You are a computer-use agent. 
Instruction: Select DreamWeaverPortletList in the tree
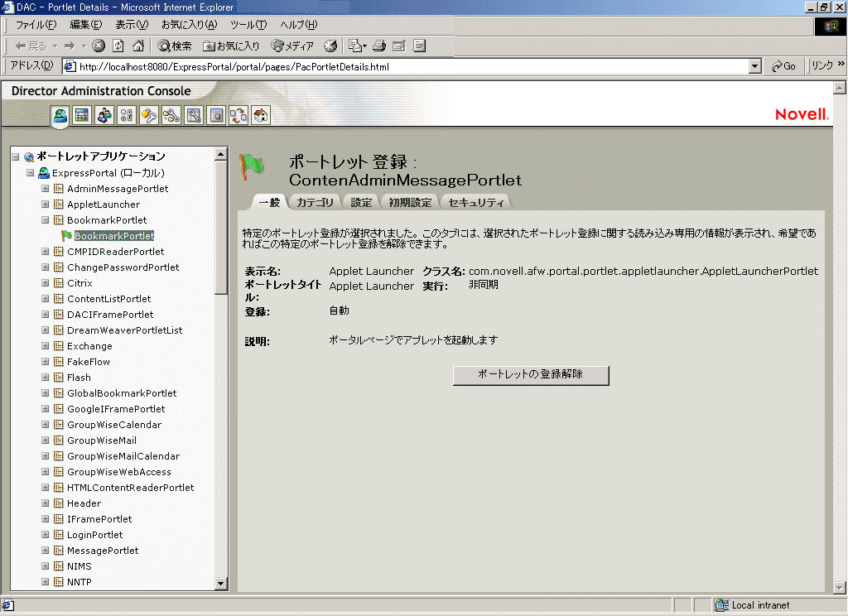(x=125, y=330)
